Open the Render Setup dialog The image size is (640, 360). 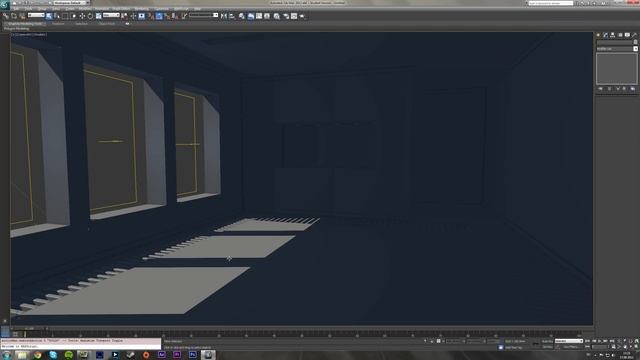286,16
